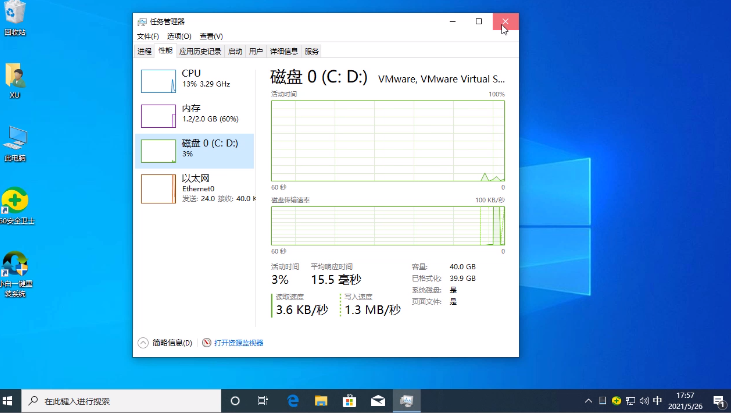The image size is (731, 413).
Task: Open Microsoft Store from the taskbar
Action: point(350,401)
